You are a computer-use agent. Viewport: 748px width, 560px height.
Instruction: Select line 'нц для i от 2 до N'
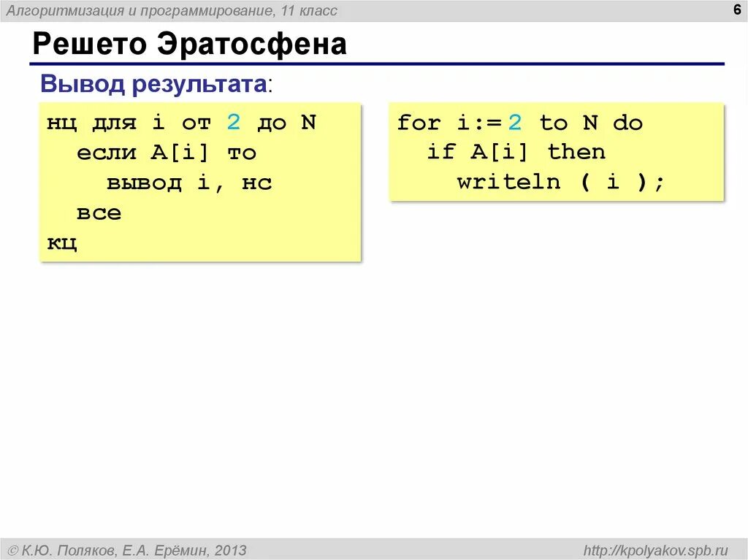coord(181,123)
